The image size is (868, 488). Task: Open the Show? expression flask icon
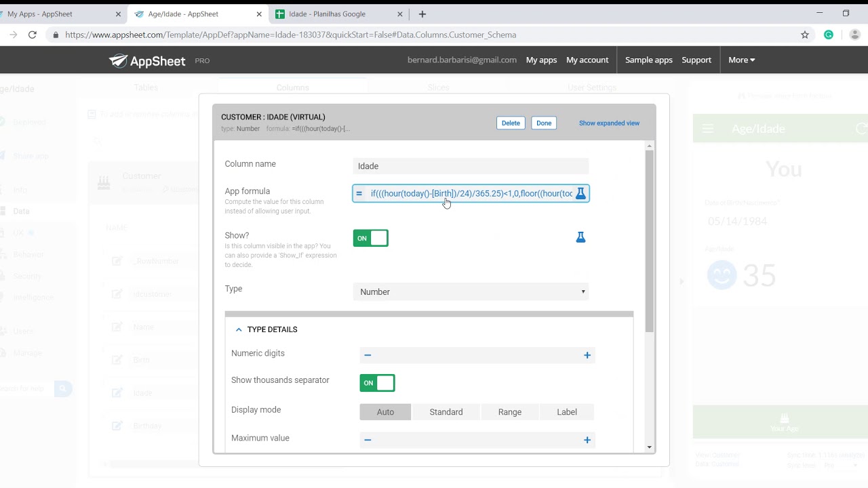580,237
